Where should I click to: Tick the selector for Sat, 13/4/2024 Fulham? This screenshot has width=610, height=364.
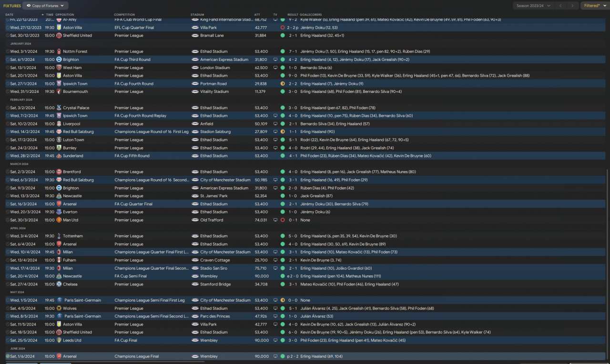click(x=8, y=260)
